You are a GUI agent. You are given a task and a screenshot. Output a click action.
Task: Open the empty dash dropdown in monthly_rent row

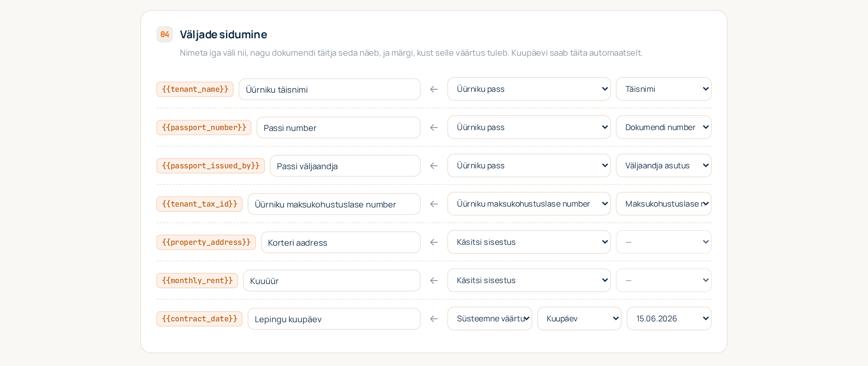[x=664, y=280]
